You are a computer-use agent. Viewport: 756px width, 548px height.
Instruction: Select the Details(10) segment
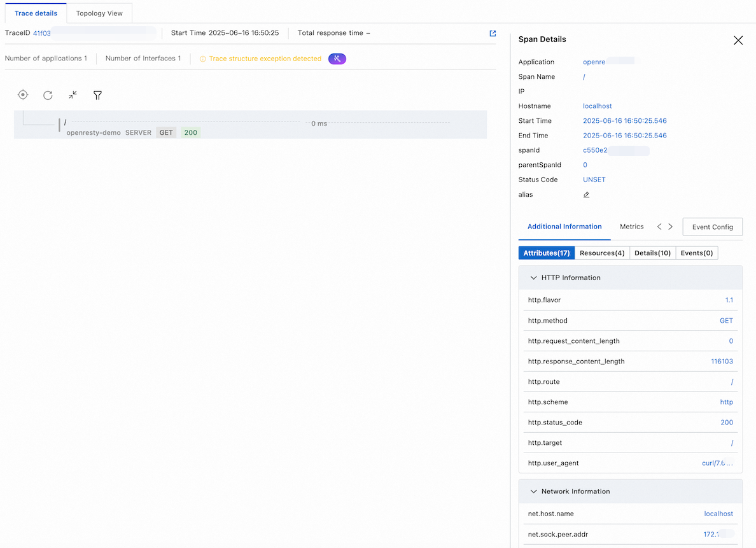[652, 253]
